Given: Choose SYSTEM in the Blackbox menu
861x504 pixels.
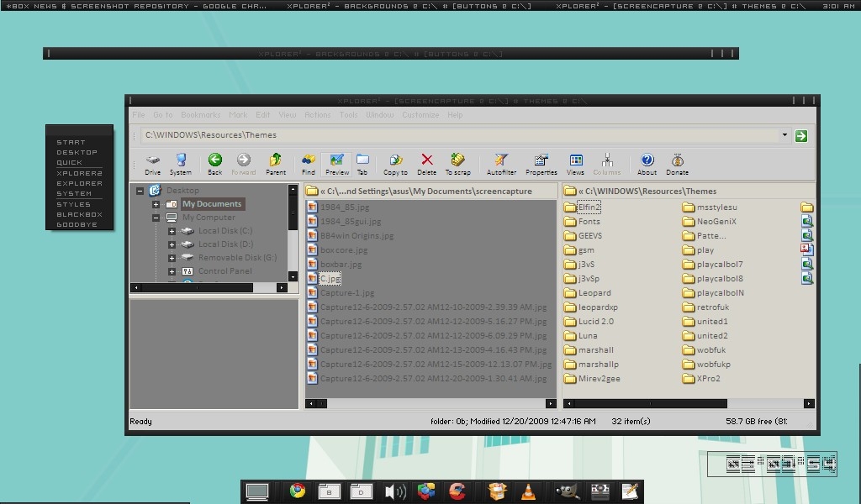Looking at the screenshot, I should [x=74, y=193].
